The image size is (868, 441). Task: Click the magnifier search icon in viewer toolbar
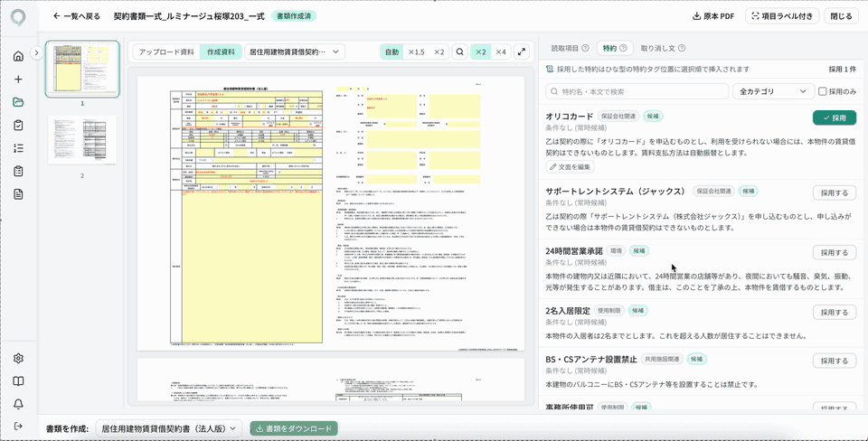point(459,52)
